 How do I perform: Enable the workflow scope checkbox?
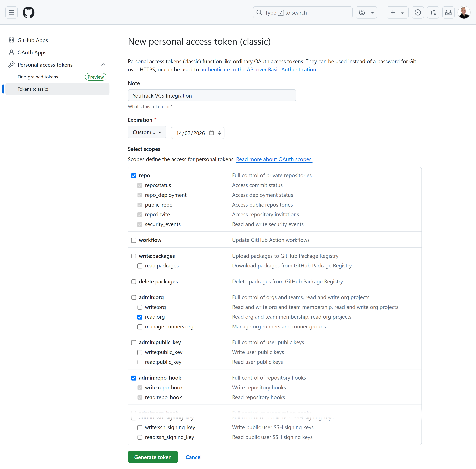[134, 240]
